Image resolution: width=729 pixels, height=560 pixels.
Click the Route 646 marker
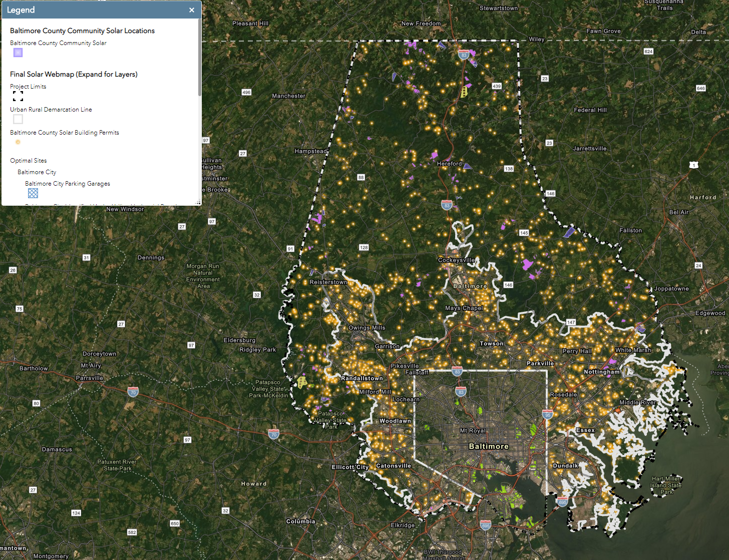click(701, 88)
